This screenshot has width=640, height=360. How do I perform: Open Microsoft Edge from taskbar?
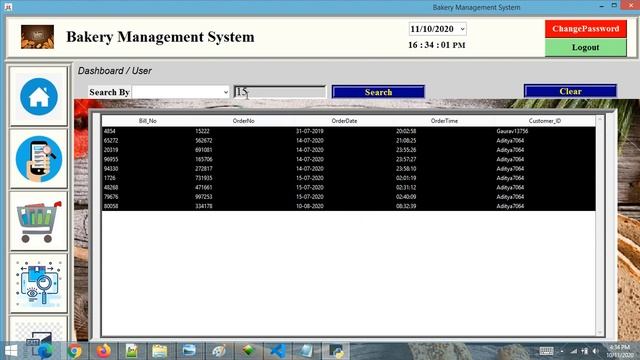point(45,351)
